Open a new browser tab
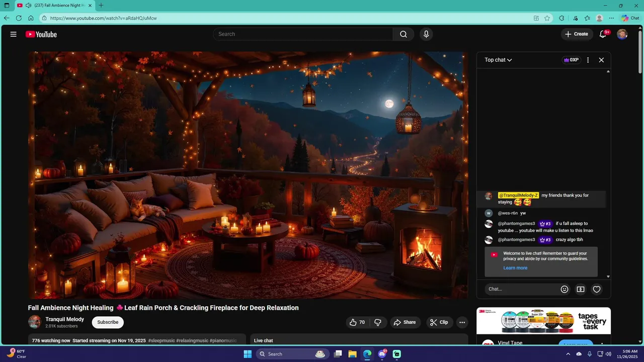The height and width of the screenshot is (362, 644). pyautogui.click(x=101, y=6)
